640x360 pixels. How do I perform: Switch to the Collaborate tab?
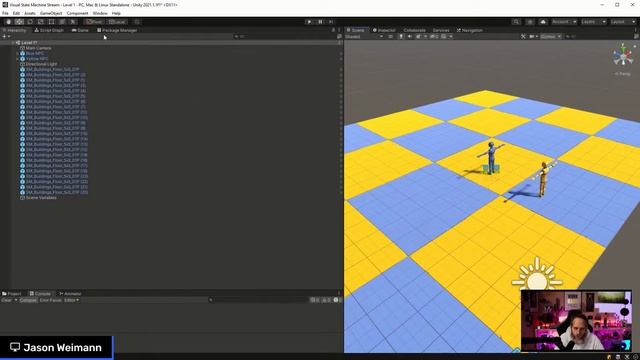point(414,30)
